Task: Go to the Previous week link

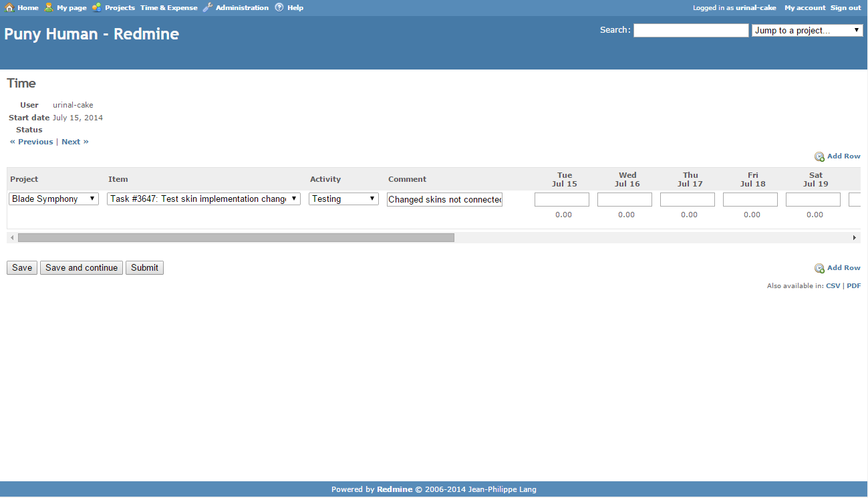Action: [31, 142]
